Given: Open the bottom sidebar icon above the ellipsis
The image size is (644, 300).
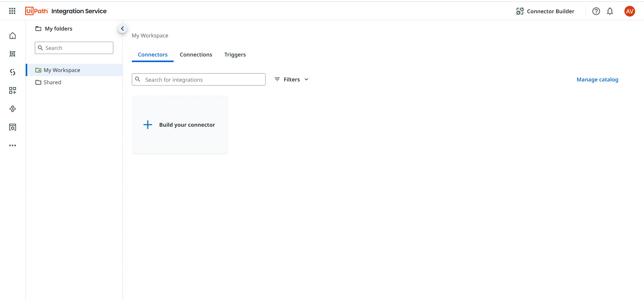Looking at the screenshot, I should [12, 127].
